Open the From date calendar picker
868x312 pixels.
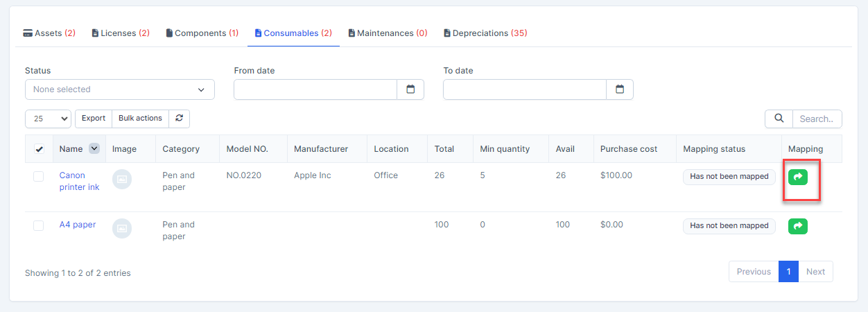[x=410, y=89]
